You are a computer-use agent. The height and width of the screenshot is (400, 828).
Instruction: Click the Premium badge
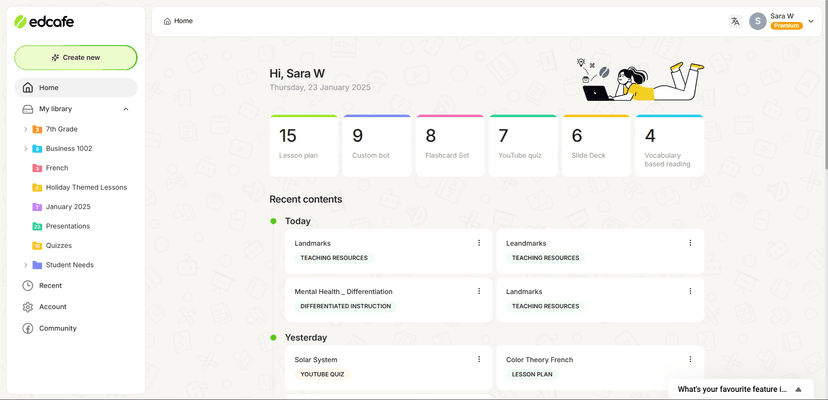[x=786, y=25]
